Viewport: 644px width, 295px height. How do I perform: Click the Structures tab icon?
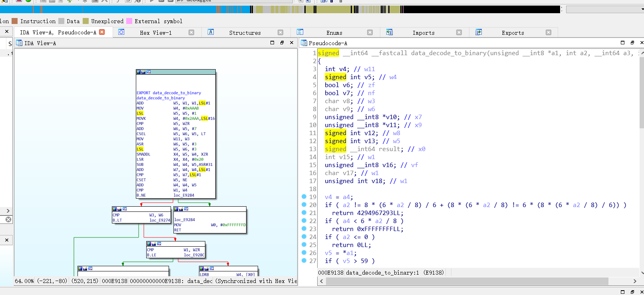(211, 32)
